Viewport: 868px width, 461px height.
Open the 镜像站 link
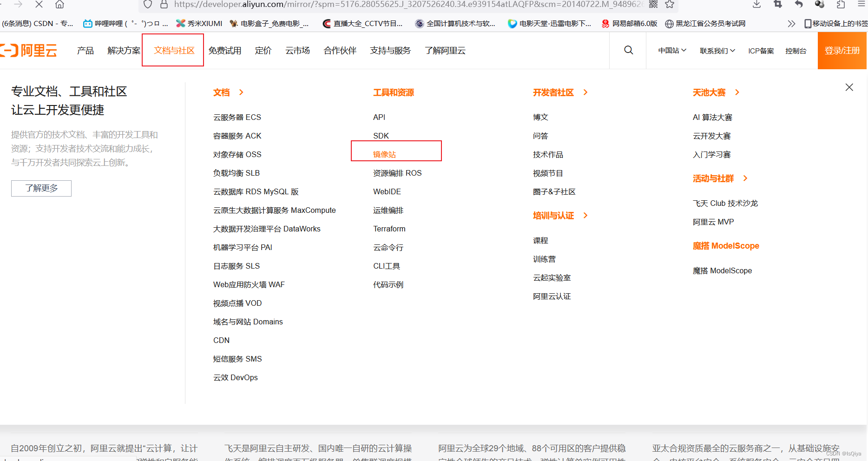tap(384, 154)
